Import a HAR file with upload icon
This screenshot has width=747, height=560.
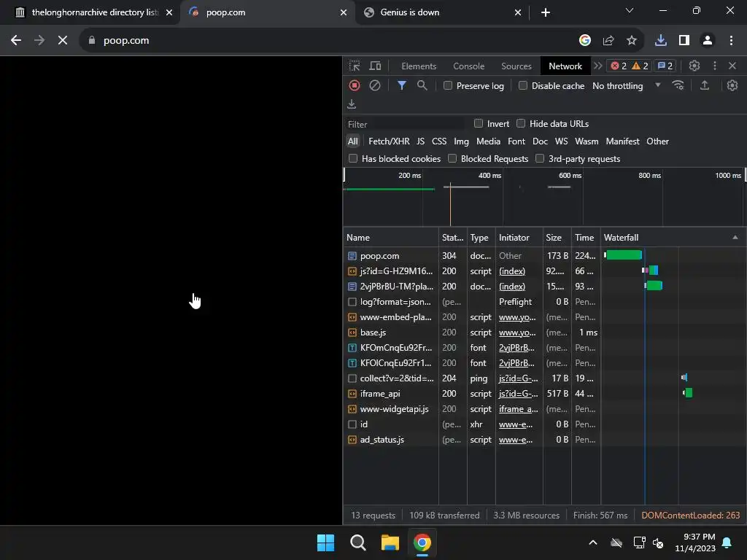point(705,85)
